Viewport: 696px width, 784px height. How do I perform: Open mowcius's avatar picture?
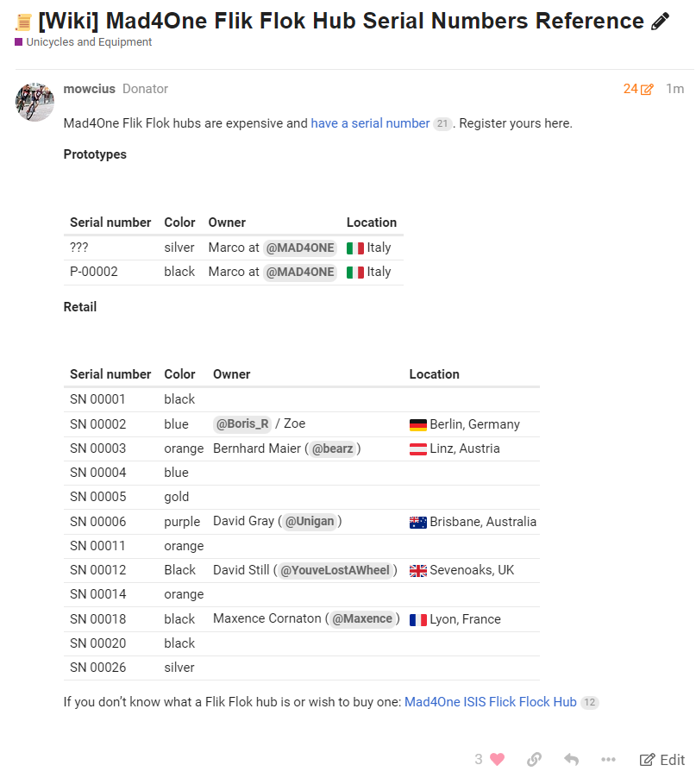[x=35, y=102]
